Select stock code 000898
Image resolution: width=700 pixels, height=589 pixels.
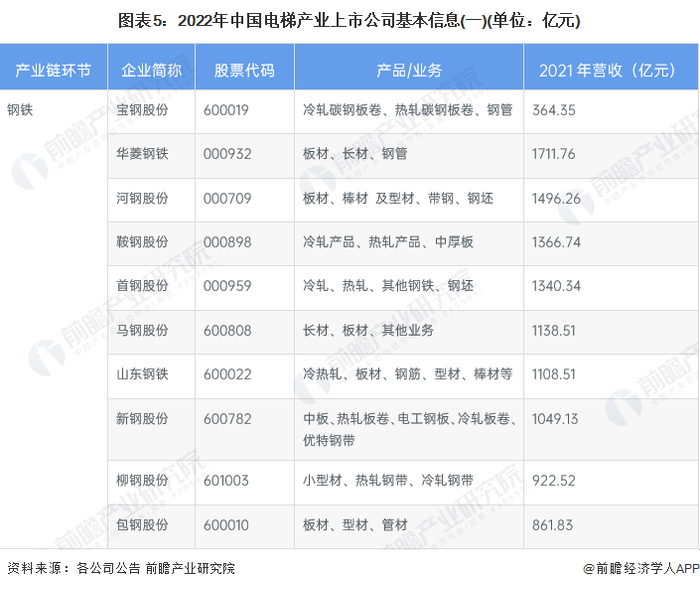pos(227,242)
